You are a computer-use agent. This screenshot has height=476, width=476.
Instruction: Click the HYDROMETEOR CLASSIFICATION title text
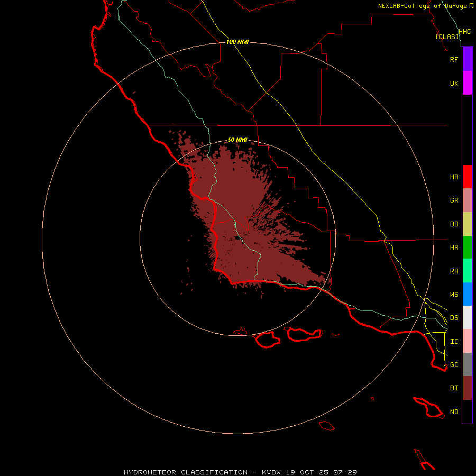point(186,472)
